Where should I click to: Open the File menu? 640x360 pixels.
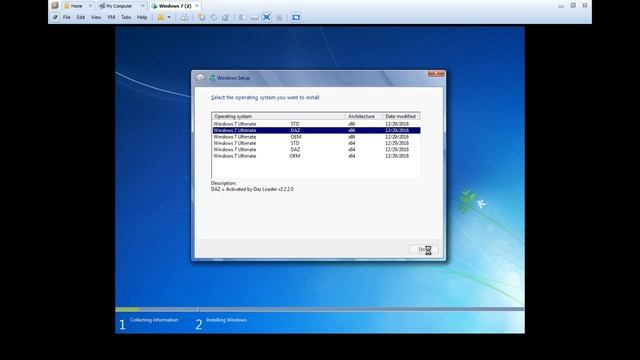(67, 17)
